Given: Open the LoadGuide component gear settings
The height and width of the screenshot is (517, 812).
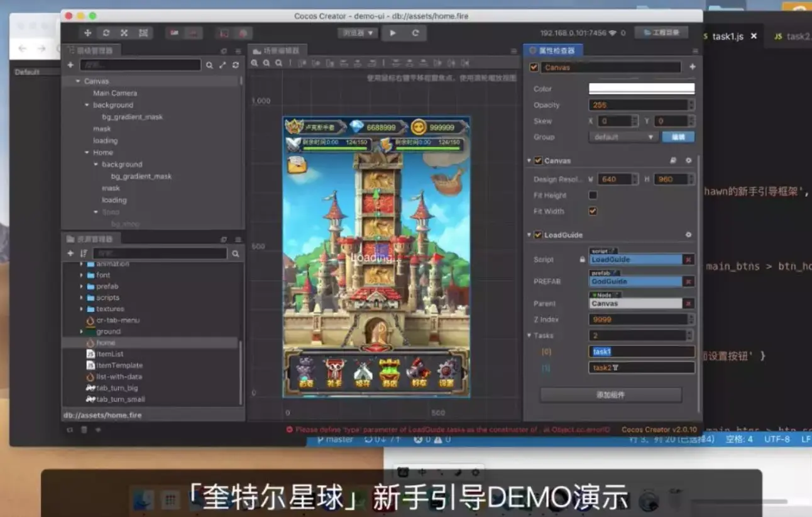Looking at the screenshot, I should 688,235.
